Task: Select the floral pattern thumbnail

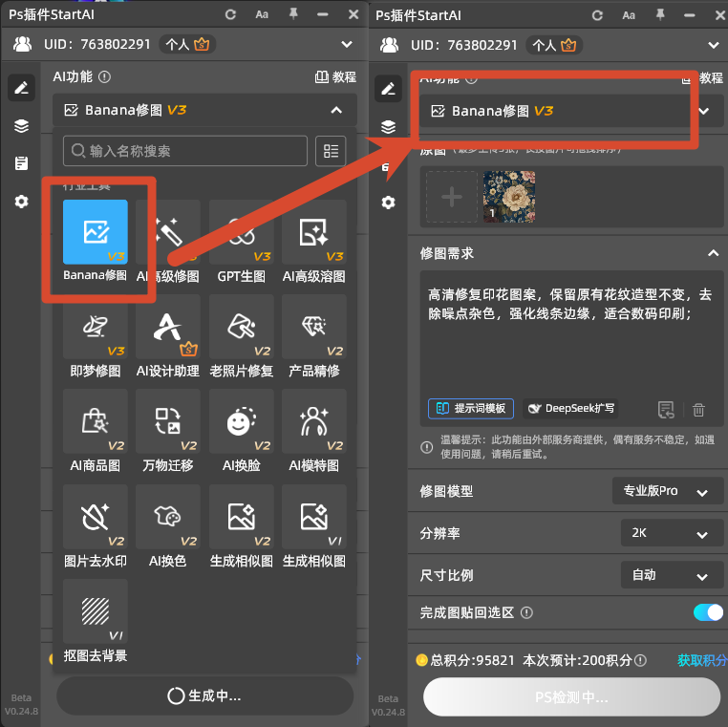Action: (509, 197)
